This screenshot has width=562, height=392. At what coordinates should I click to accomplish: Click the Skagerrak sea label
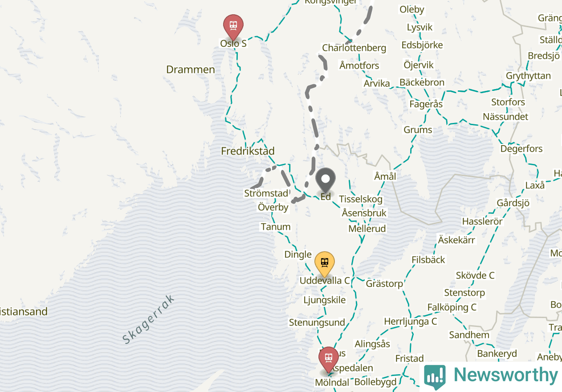[x=148, y=319]
